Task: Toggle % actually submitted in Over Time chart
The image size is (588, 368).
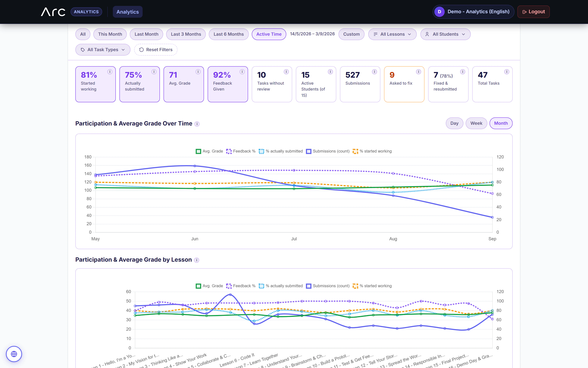Action: [281, 151]
